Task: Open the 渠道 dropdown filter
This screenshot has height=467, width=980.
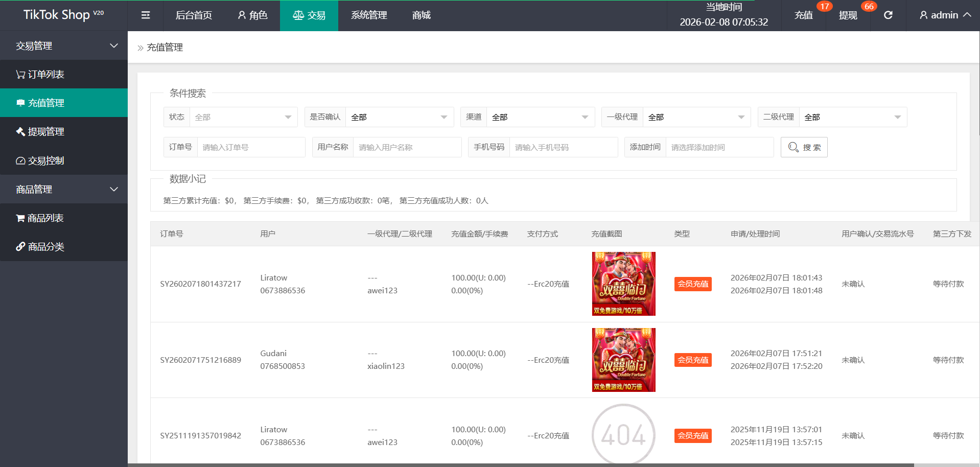Action: pos(540,118)
